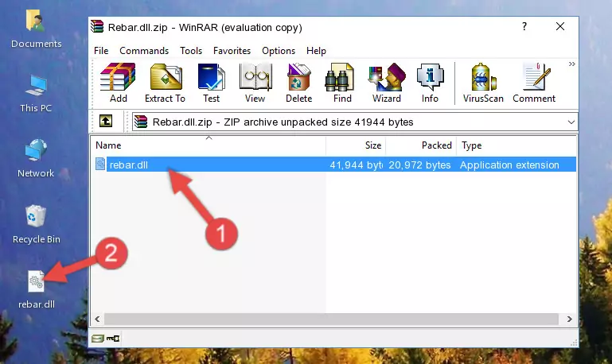Viewport: 612px width, 364px height.
Task: Click the archive icon in address bar
Action: (x=141, y=122)
